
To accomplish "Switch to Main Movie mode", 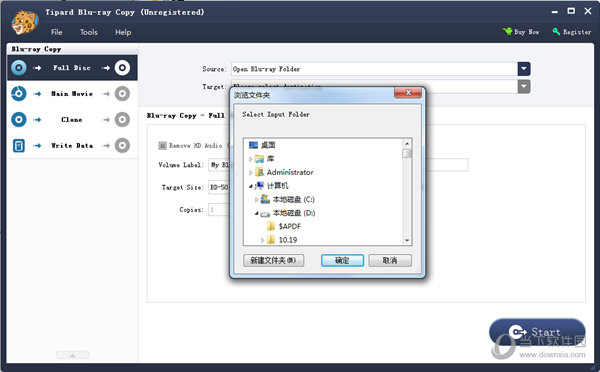I will click(x=72, y=94).
